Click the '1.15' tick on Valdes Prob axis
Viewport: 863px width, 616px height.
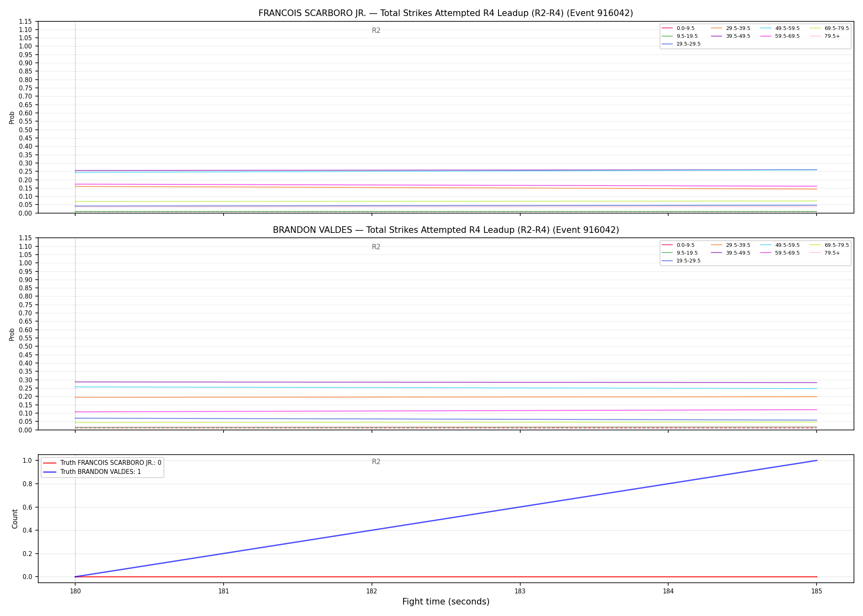click(25, 238)
